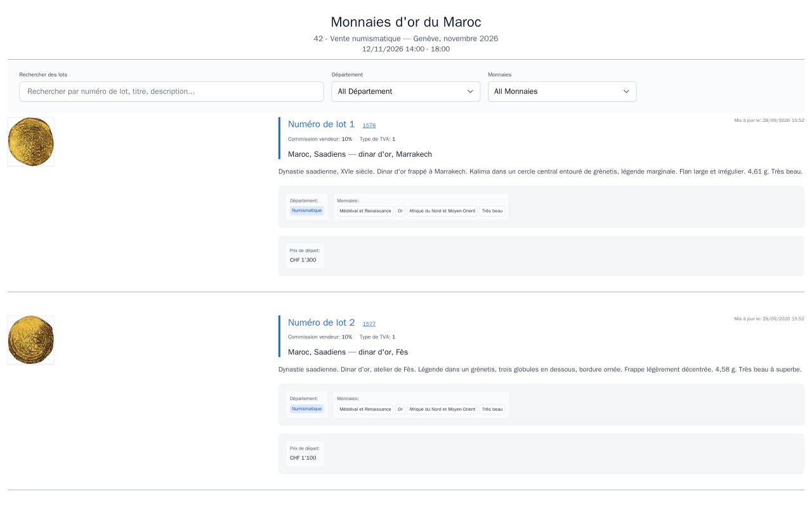Click lot 2's 'Type de TVA: 1' text

[x=377, y=337]
